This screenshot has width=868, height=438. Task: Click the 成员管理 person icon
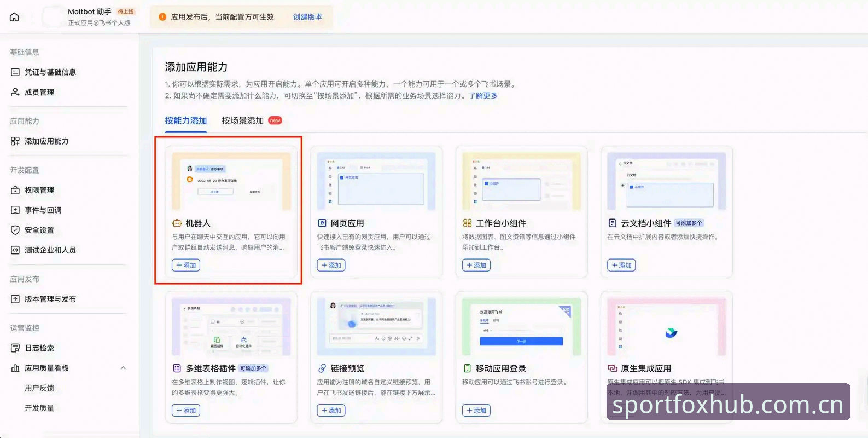tap(15, 93)
